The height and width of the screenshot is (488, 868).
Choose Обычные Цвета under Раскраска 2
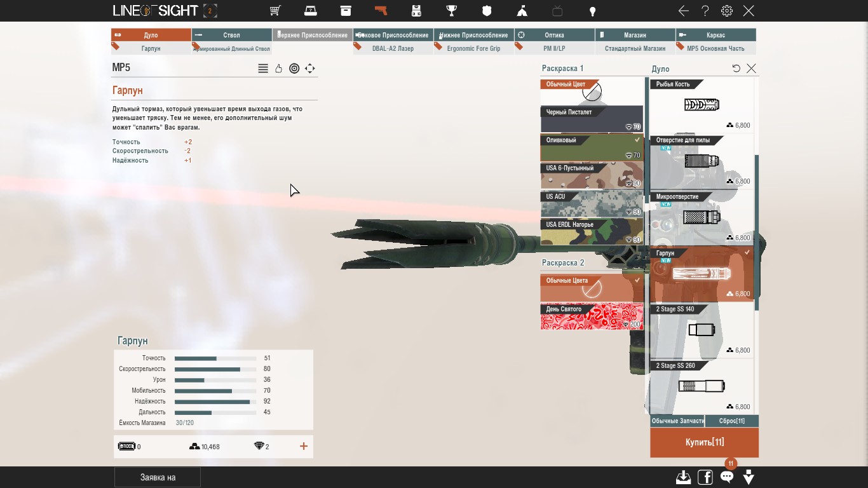pos(592,288)
